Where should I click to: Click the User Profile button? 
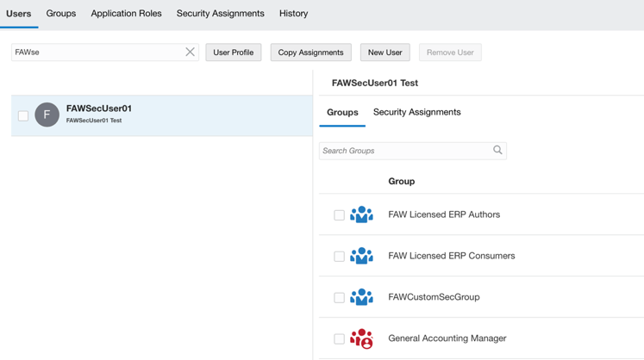click(233, 53)
